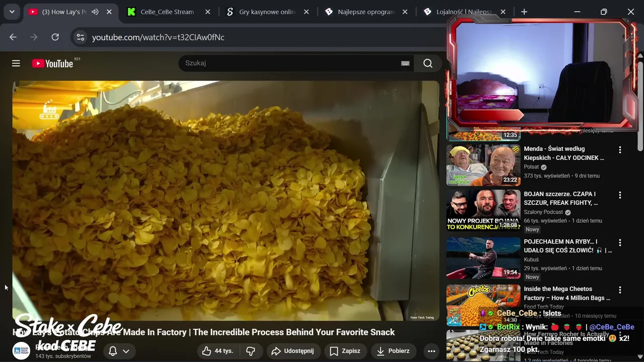Click the video title text below player
Viewport: 644px width, 362px height.
pos(204,332)
